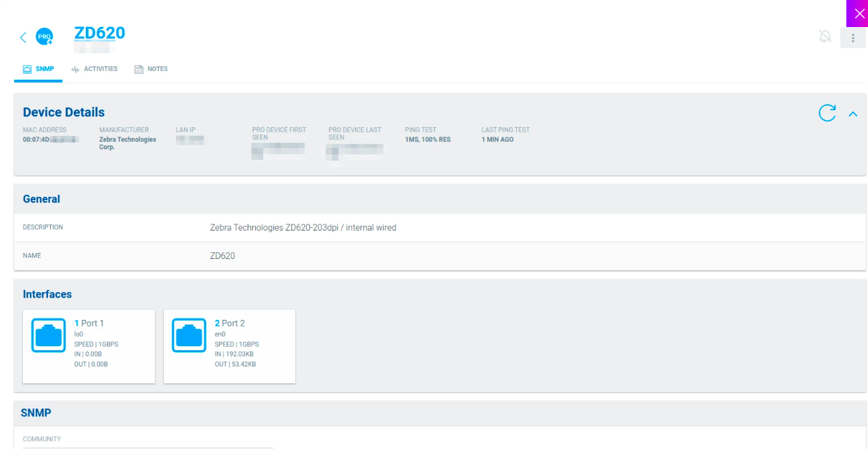The height and width of the screenshot is (449, 868).
Task: Select the description value 'Zebra Technologies ZD620-203dpi / internal wired'
Action: [303, 228]
